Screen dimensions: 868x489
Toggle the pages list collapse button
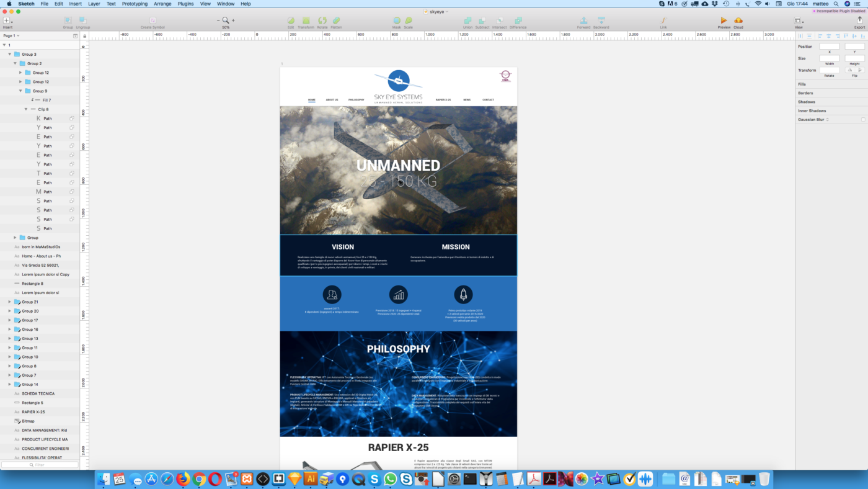76,36
